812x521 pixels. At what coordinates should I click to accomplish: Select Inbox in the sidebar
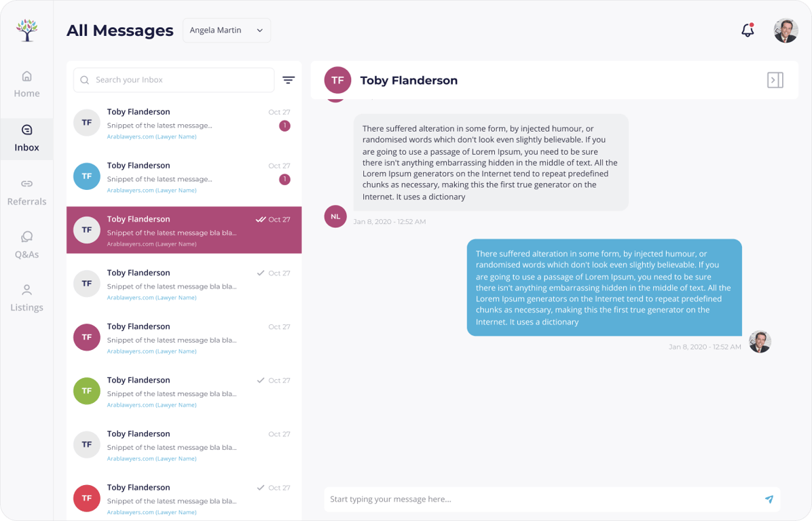[27, 138]
